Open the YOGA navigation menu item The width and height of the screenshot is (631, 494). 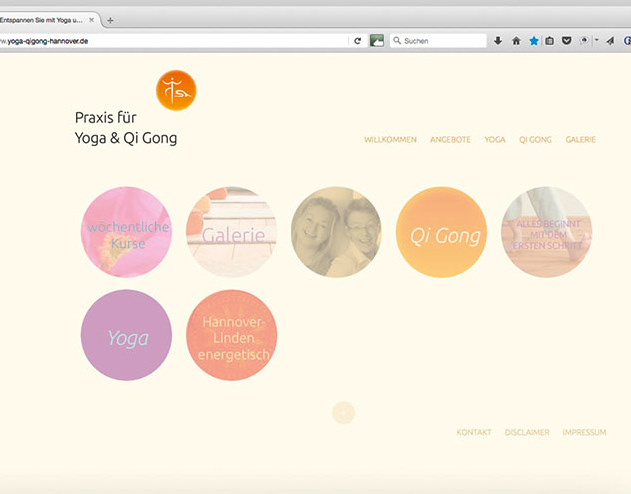tap(495, 140)
